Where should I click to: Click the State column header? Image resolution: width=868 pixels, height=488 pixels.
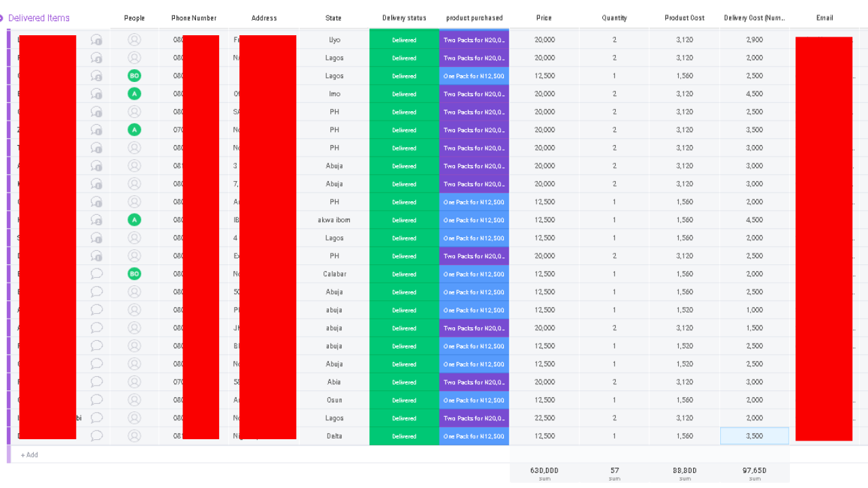click(334, 18)
